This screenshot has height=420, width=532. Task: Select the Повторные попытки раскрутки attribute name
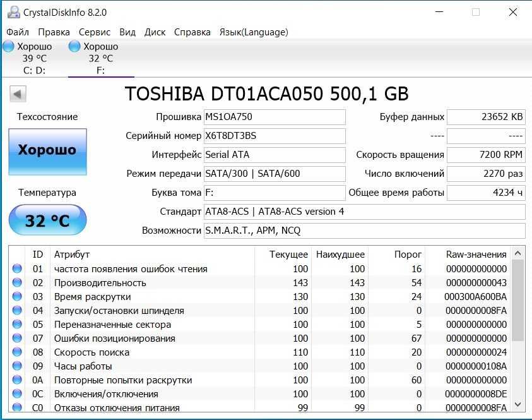123,380
